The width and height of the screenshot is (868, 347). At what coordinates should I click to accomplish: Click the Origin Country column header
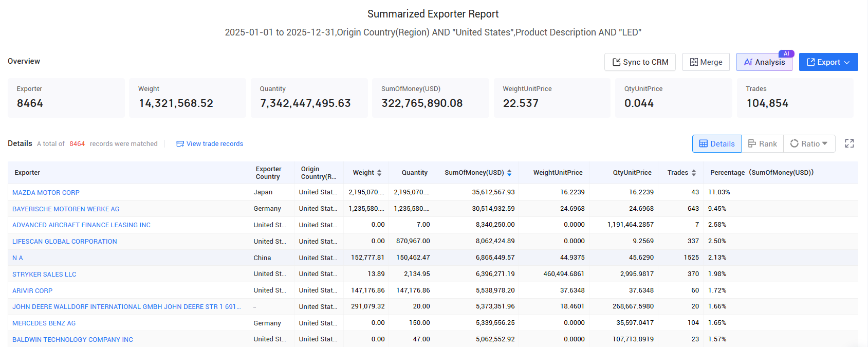(x=318, y=173)
